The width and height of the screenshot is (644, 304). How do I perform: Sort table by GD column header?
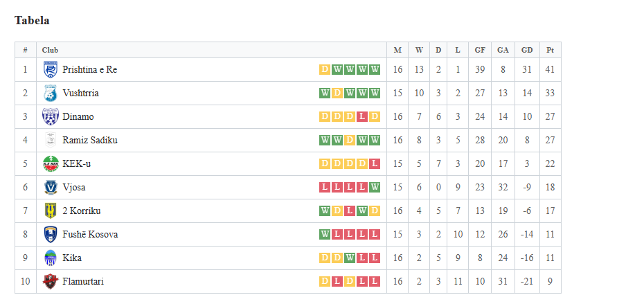coord(527,50)
